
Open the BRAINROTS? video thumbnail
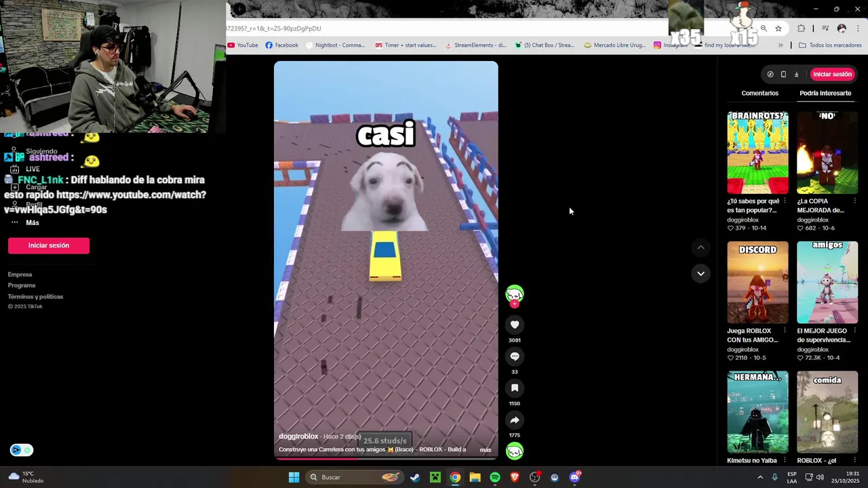[757, 153]
